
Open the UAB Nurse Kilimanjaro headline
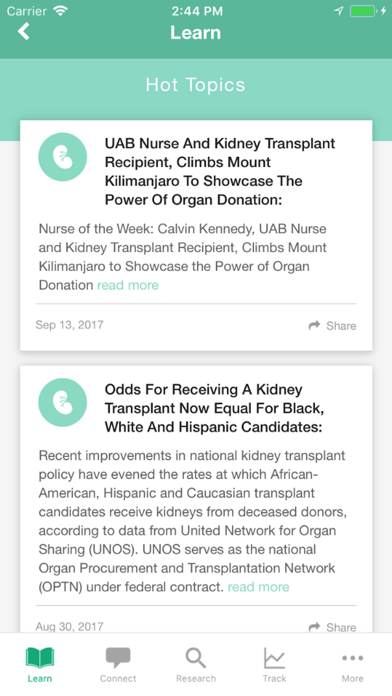click(220, 171)
